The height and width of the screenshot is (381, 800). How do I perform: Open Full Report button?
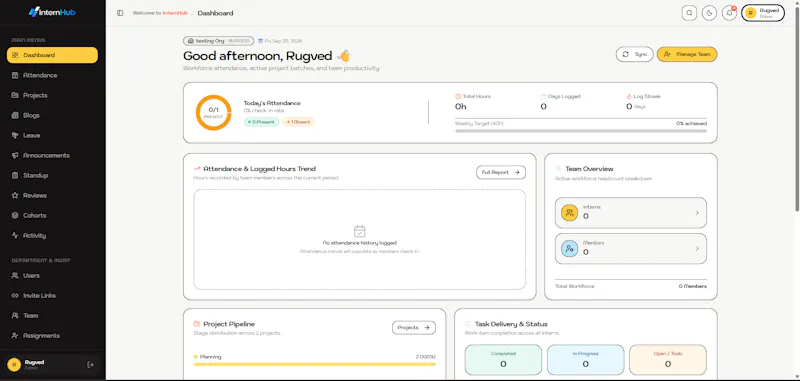pyautogui.click(x=501, y=172)
